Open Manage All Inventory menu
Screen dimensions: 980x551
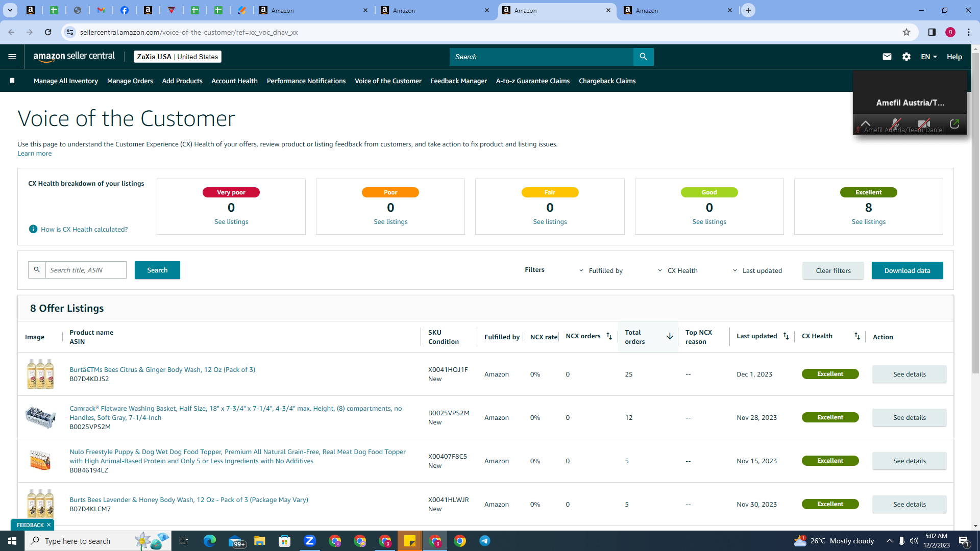(66, 81)
